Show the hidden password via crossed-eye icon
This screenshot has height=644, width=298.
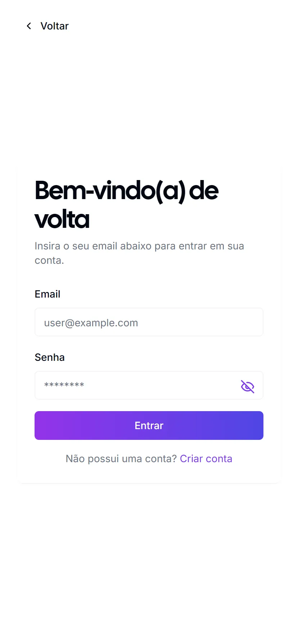[x=247, y=387]
